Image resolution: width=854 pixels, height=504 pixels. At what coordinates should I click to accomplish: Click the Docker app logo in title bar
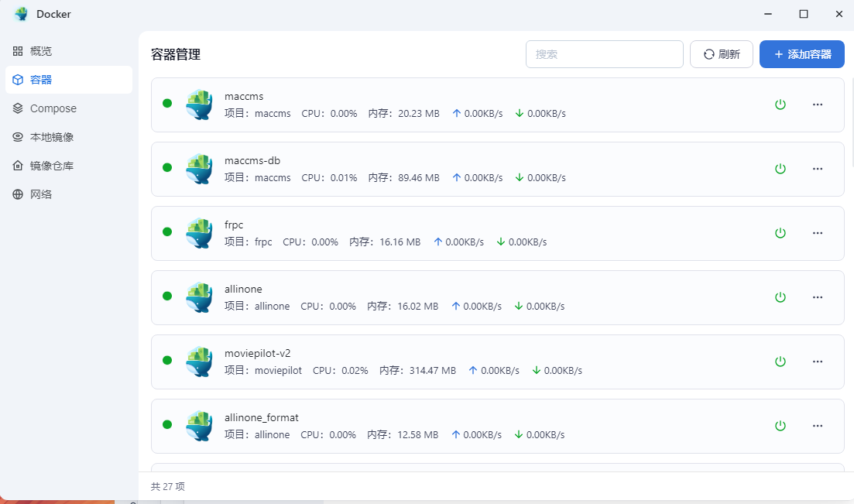(x=21, y=14)
